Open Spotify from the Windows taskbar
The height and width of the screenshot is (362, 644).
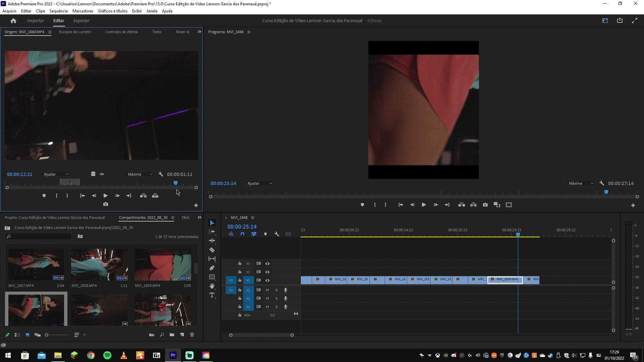[107, 355]
